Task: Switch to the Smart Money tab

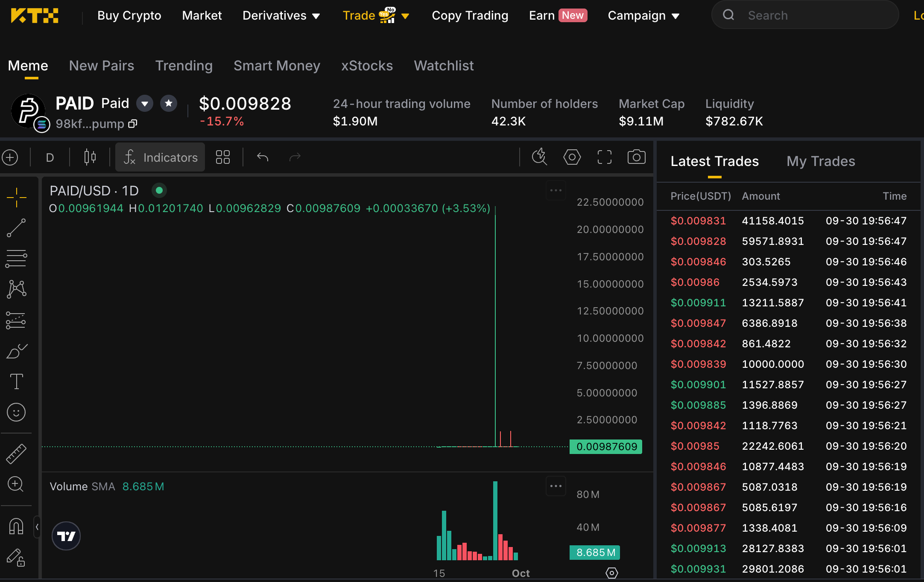Action: click(277, 66)
